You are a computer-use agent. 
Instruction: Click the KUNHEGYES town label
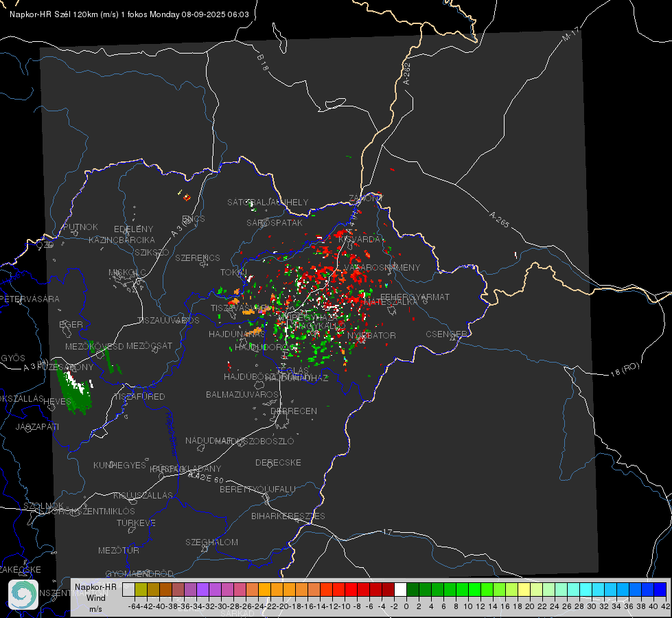(x=119, y=465)
